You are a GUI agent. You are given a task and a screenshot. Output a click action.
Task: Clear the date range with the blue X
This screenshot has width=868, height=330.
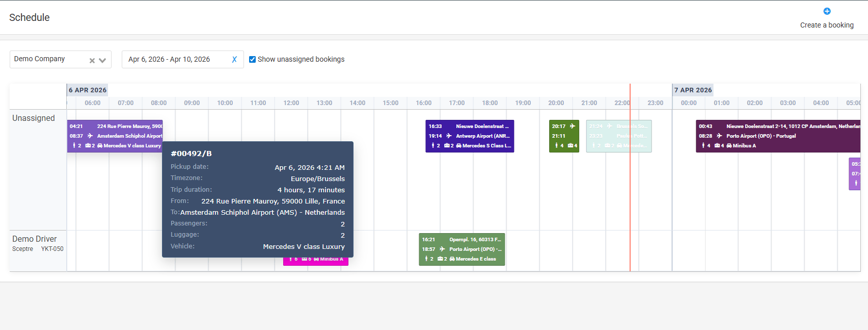234,59
